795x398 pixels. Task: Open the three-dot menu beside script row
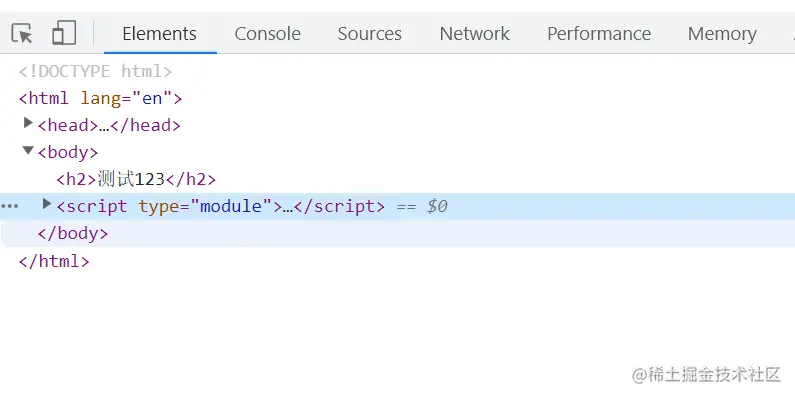click(x=10, y=206)
